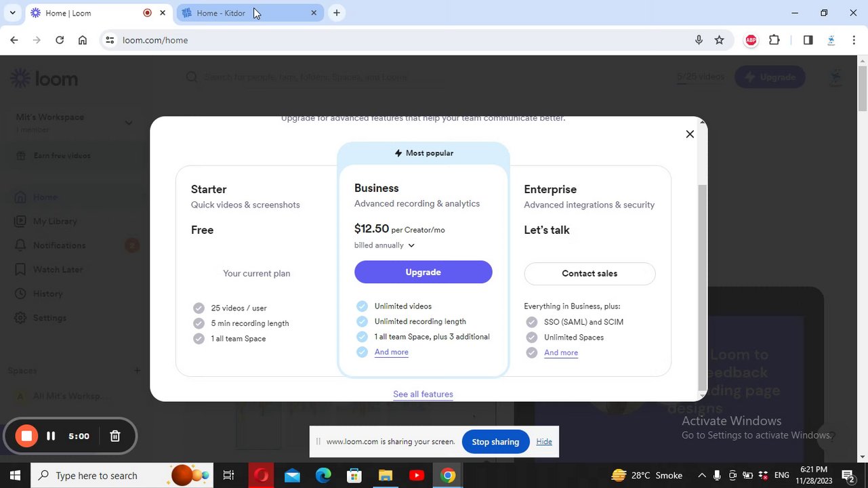This screenshot has height=488, width=868.
Task: Click the ENG language indicator
Action: click(x=781, y=475)
